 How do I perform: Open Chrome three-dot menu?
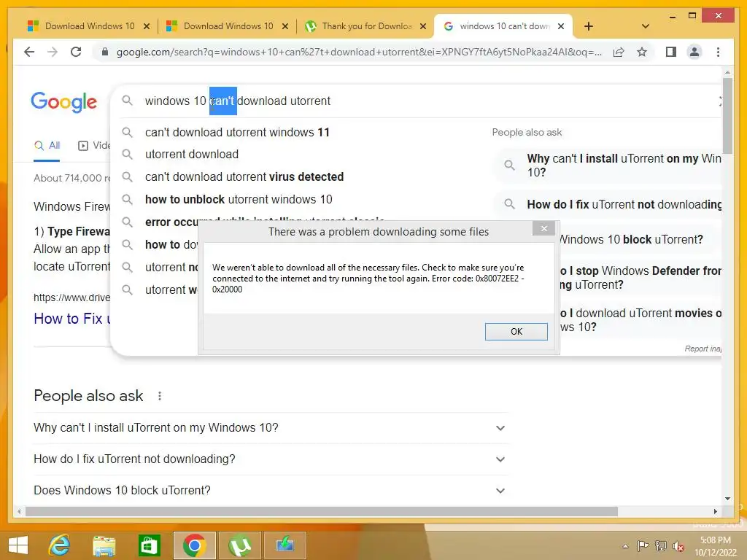(x=718, y=52)
